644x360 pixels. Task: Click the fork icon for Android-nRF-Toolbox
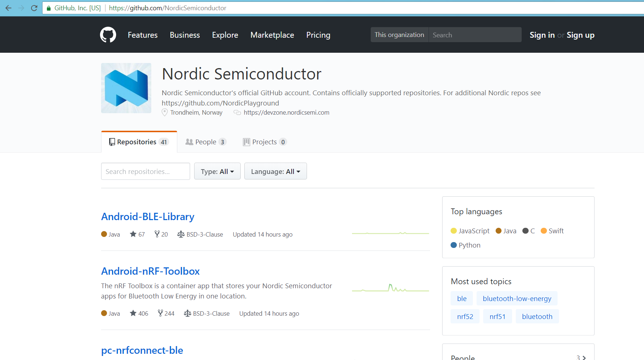[160, 313]
